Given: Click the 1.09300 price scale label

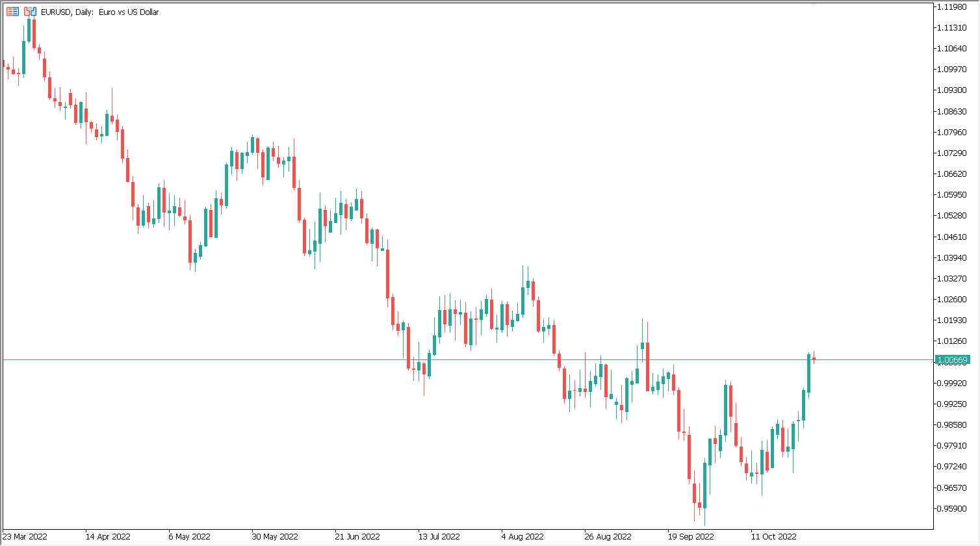Looking at the screenshot, I should tap(953, 90).
